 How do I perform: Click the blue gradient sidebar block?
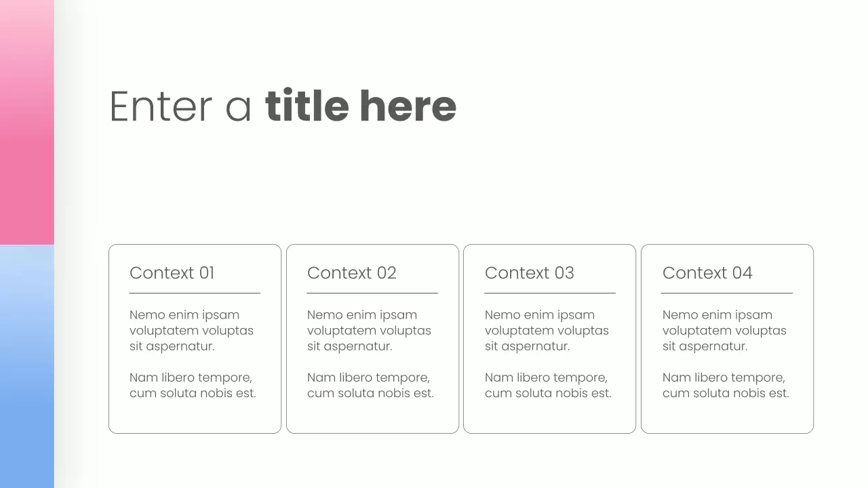(26, 366)
